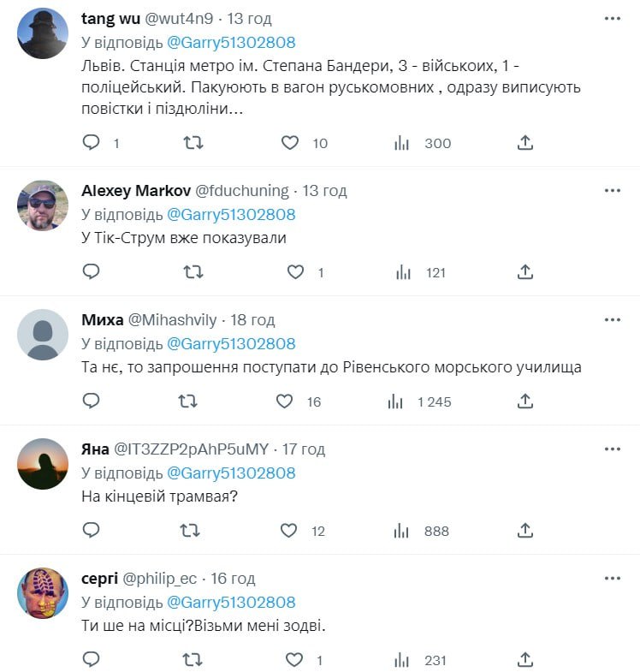View analytics on сергі's tweet
Image resolution: width=640 pixels, height=672 pixels.
tap(402, 660)
